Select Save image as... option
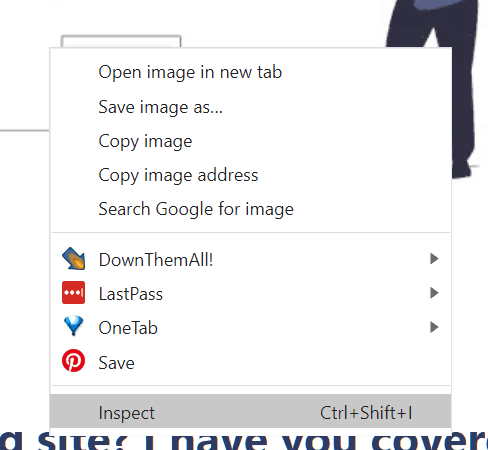 click(x=161, y=107)
